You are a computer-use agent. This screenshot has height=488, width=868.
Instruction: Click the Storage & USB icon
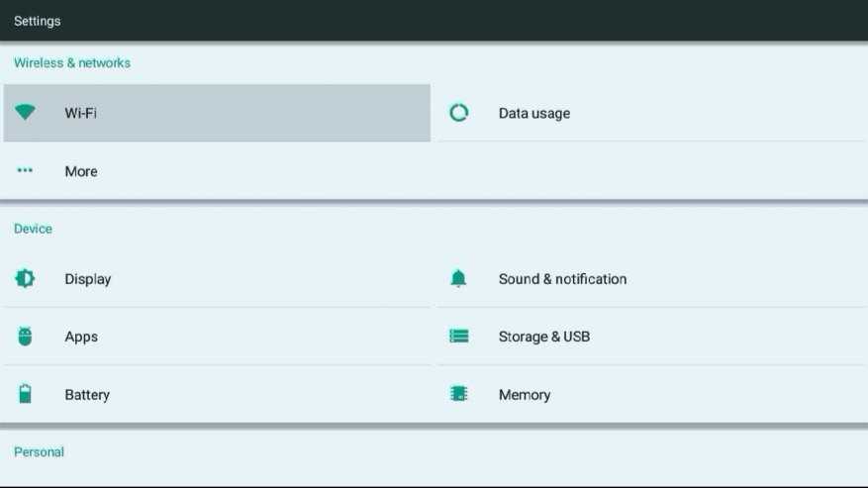tap(458, 337)
